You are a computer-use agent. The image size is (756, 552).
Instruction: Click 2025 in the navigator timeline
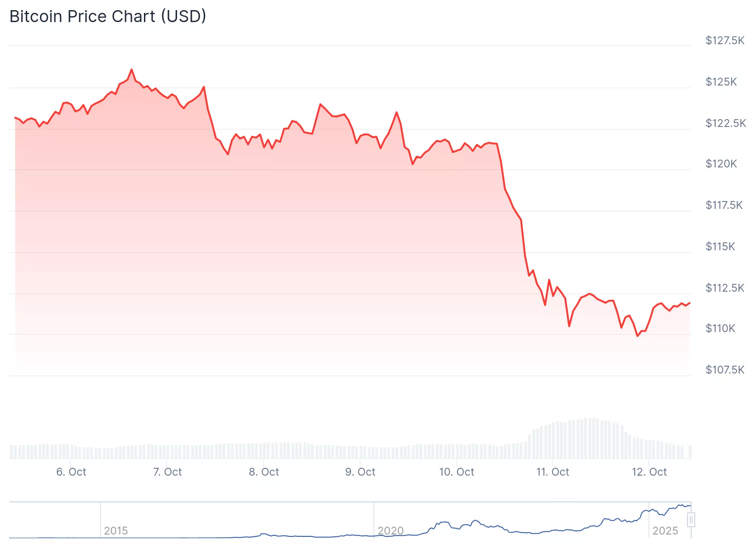tap(665, 531)
